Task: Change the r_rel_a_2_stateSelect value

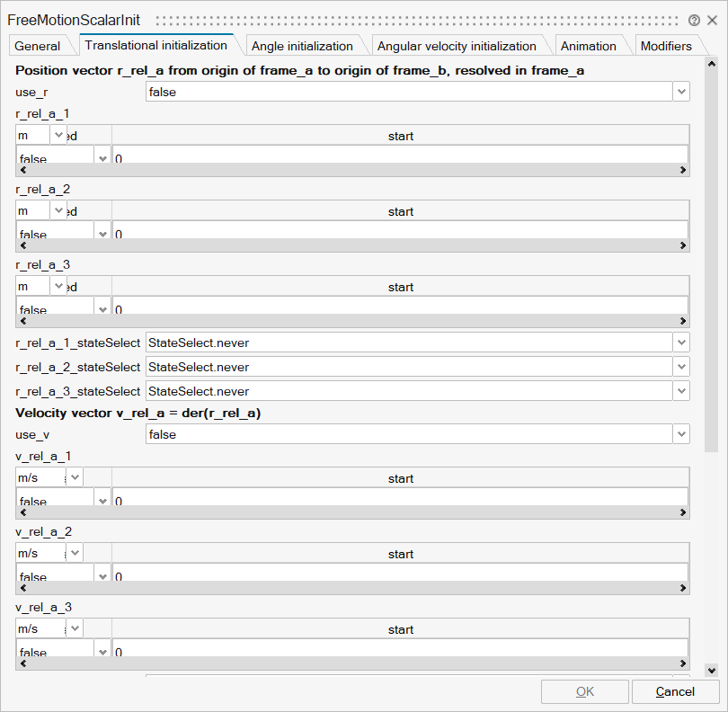Action: pyautogui.click(x=680, y=367)
